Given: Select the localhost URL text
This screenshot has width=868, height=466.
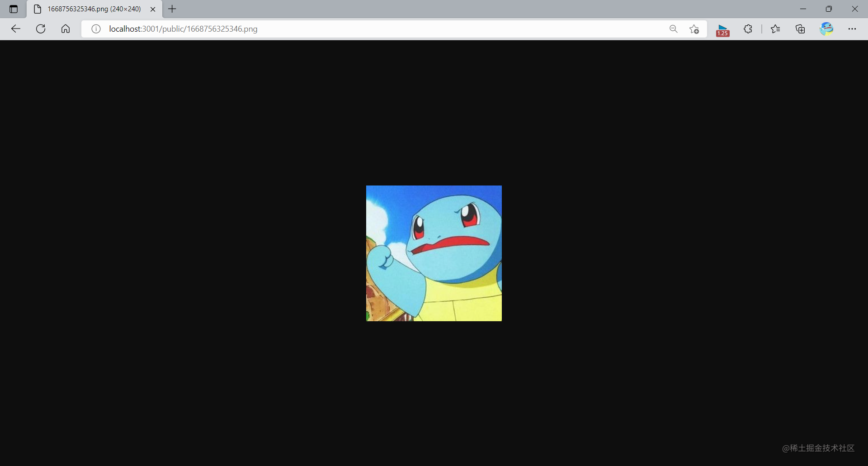Looking at the screenshot, I should click(x=183, y=29).
